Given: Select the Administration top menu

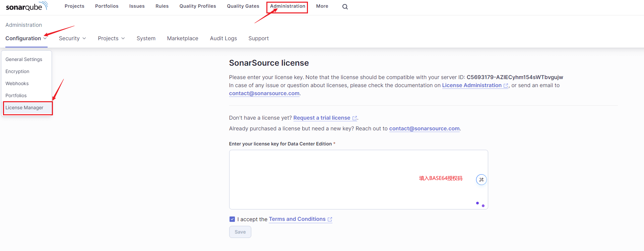Looking at the screenshot, I should 287,6.
